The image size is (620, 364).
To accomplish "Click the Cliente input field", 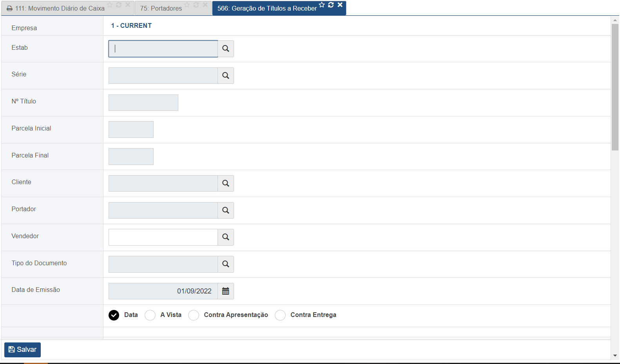I will [163, 183].
